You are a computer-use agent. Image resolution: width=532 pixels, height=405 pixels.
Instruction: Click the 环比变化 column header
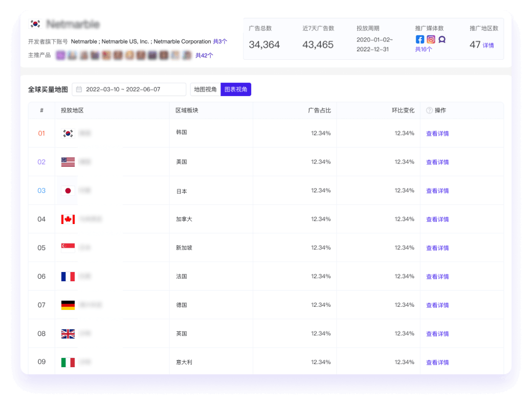click(x=403, y=110)
